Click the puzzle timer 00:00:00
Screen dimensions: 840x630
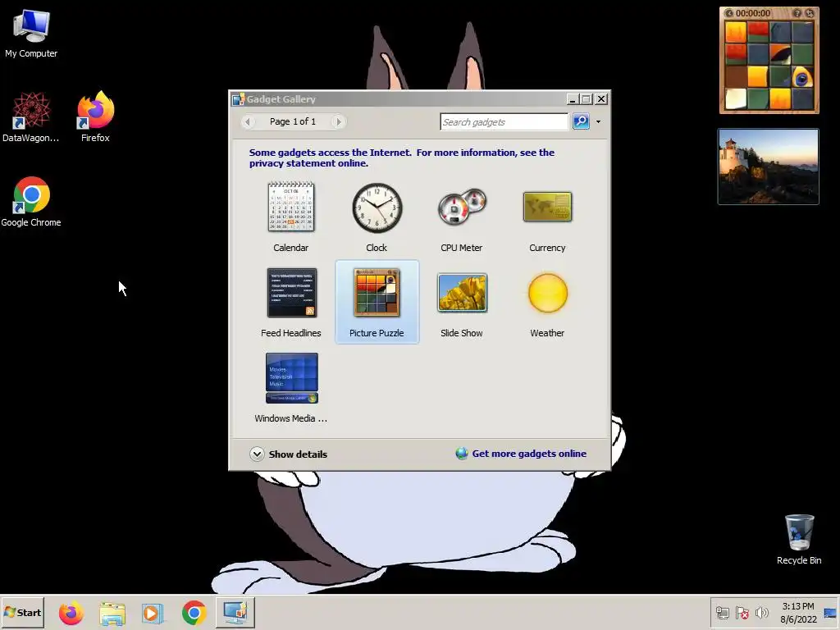(x=753, y=13)
